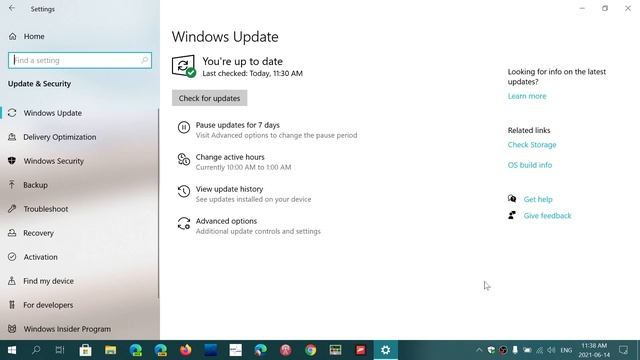Click the Windows Security shield tray icon

point(491,350)
